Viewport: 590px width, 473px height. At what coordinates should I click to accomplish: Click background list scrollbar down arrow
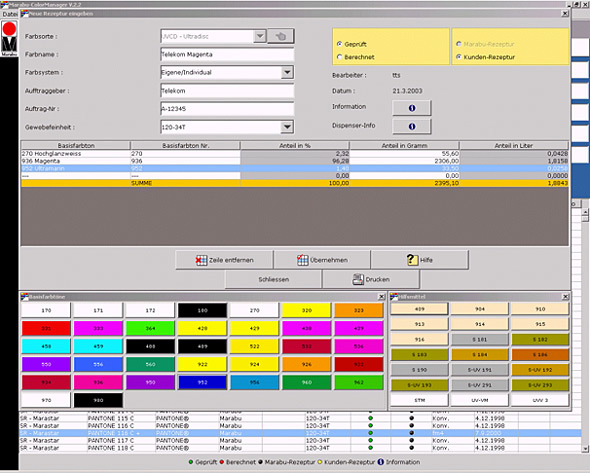pos(585,449)
